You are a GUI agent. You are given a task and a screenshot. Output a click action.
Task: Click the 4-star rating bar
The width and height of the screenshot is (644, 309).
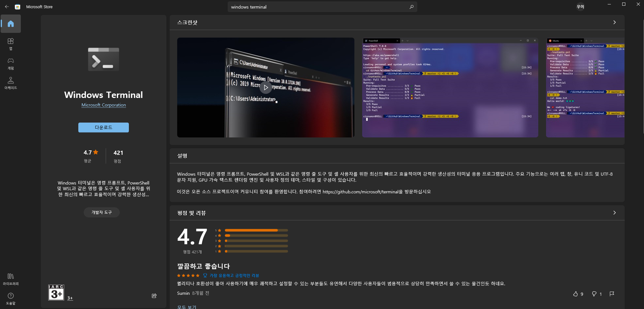click(x=256, y=235)
